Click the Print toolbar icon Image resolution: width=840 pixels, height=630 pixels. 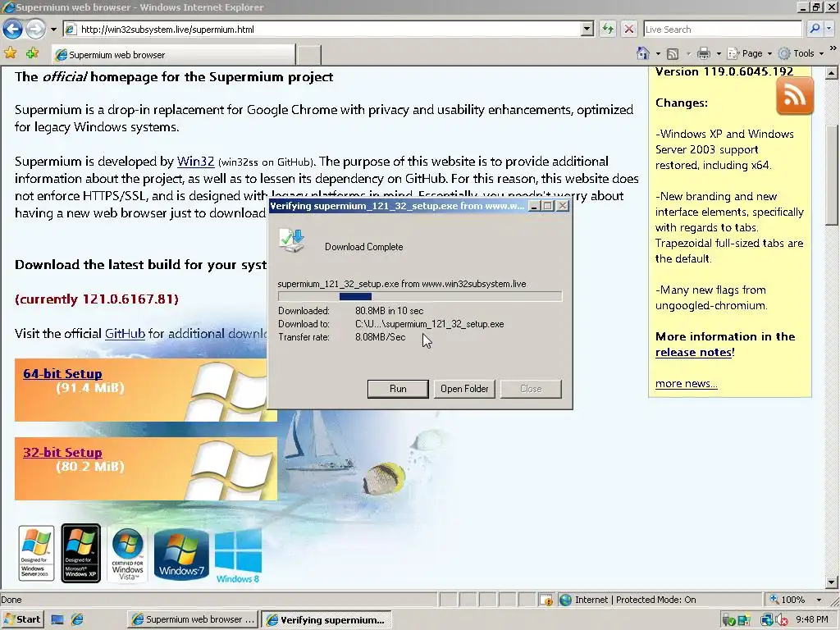coord(704,53)
